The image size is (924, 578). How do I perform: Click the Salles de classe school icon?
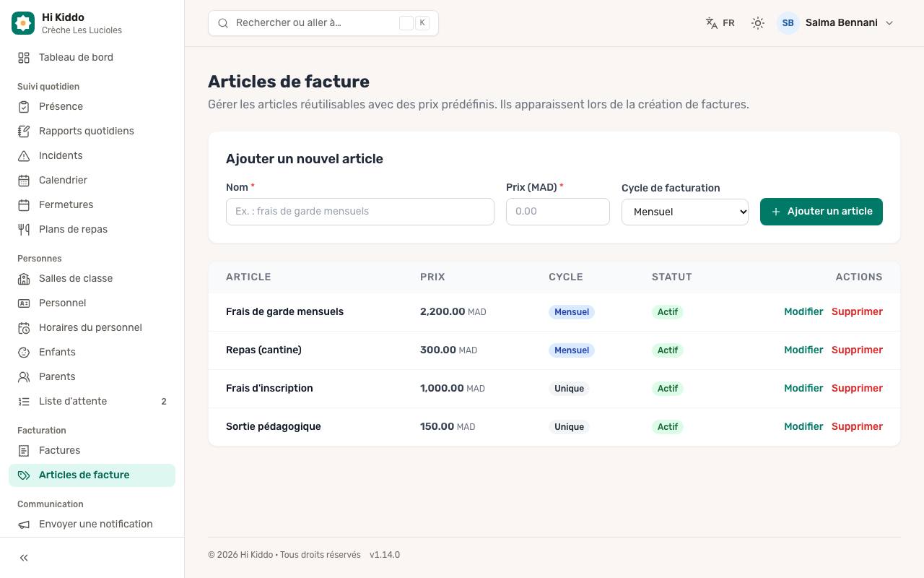tap(24, 279)
